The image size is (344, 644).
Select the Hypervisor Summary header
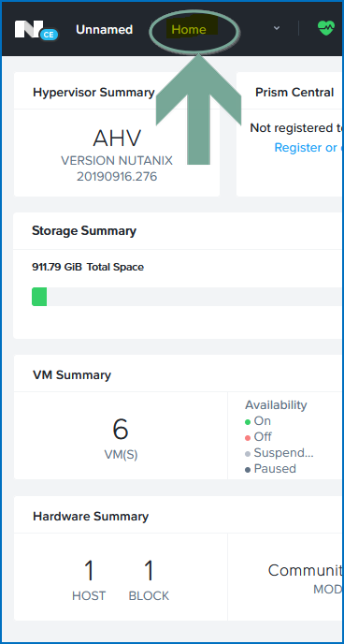pyautogui.click(x=93, y=93)
